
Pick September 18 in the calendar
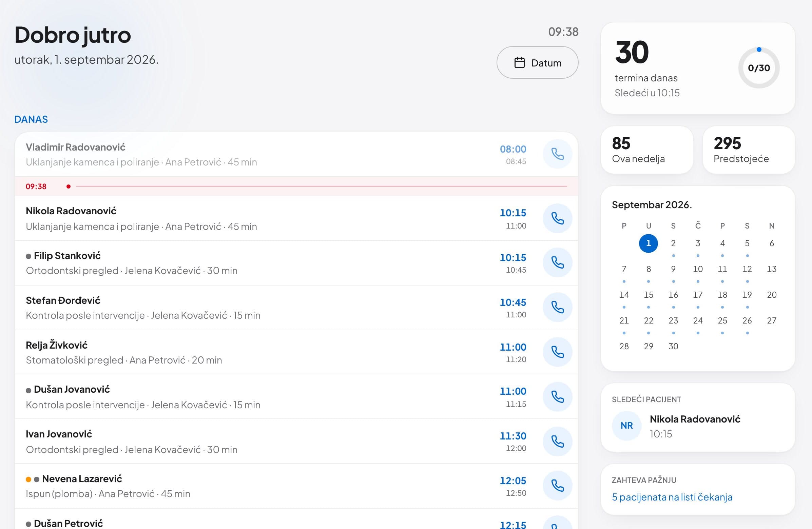pyautogui.click(x=722, y=295)
